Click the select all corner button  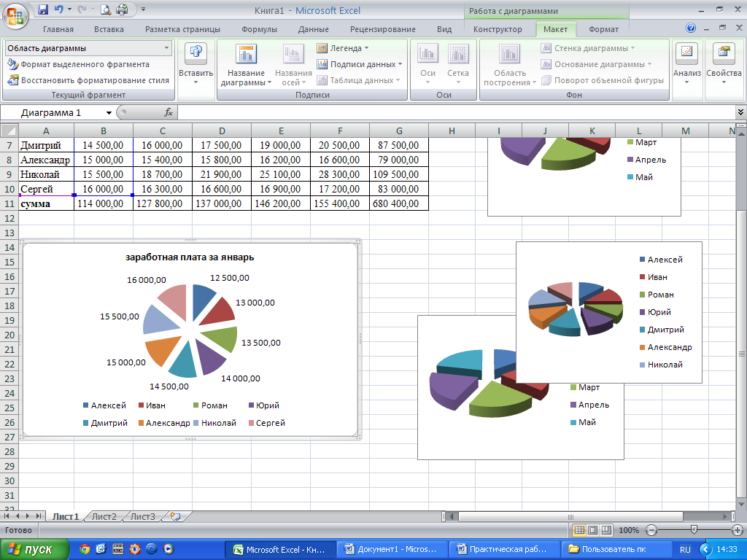[9, 130]
